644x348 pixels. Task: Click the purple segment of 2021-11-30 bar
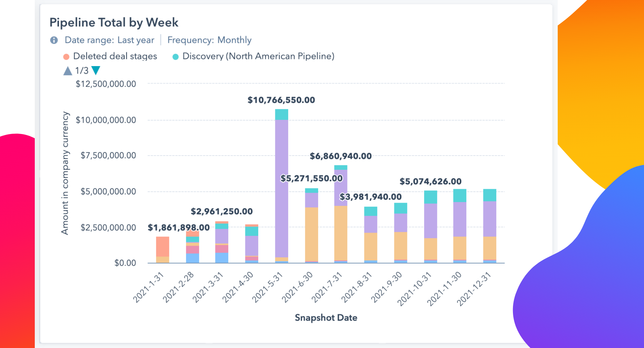(459, 219)
